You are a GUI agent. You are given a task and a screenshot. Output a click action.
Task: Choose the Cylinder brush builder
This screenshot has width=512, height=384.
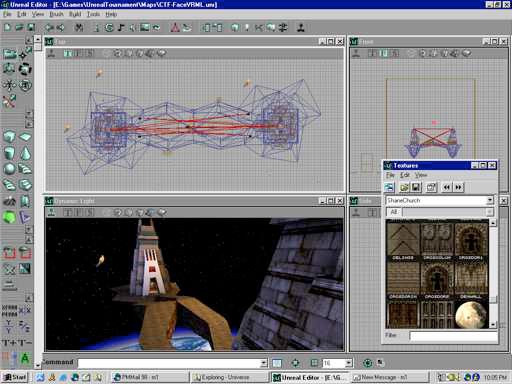(x=9, y=153)
